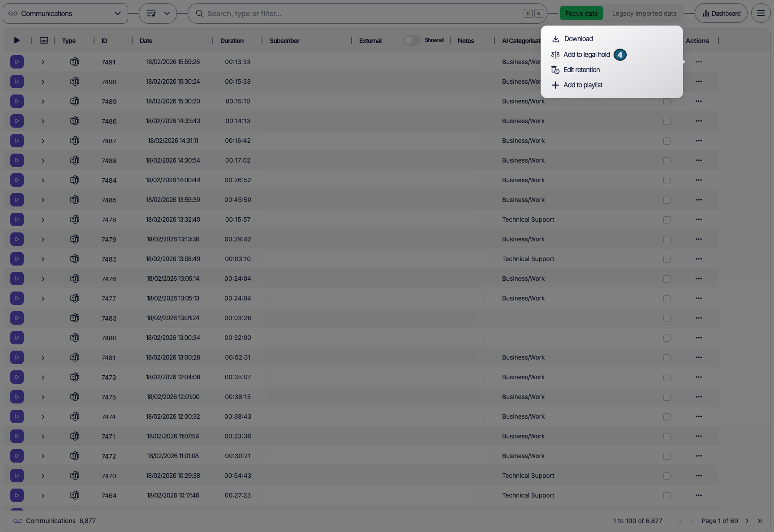Check the checkbox for recording 7489
This screenshot has width=774, height=532.
(667, 102)
